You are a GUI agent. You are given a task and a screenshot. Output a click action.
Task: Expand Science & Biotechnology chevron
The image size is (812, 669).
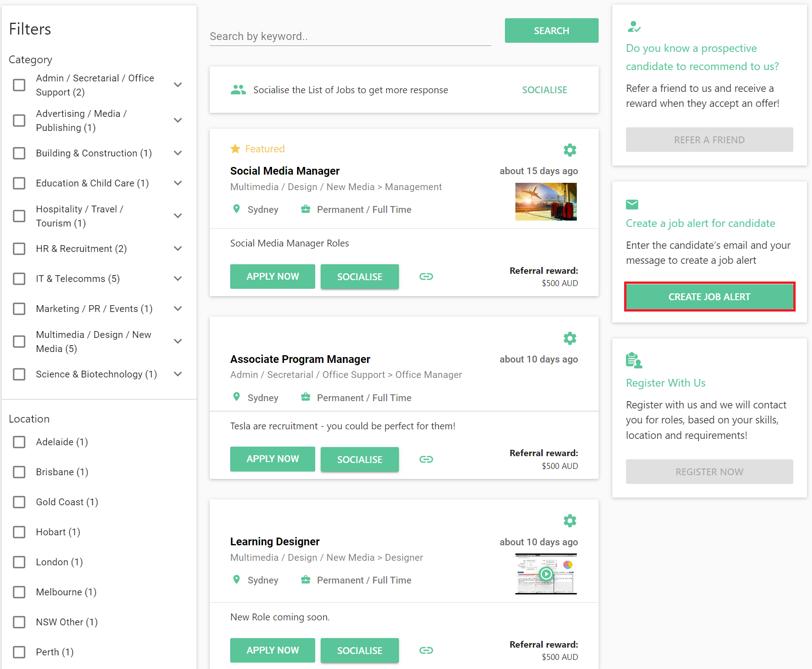[178, 374]
